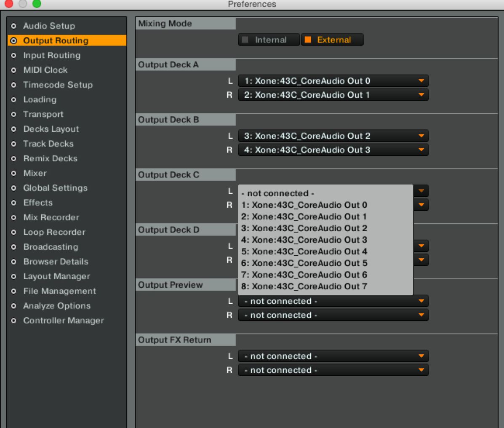The width and height of the screenshot is (504, 428).
Task: Open Output Deck A left channel dropdown
Action: [333, 81]
